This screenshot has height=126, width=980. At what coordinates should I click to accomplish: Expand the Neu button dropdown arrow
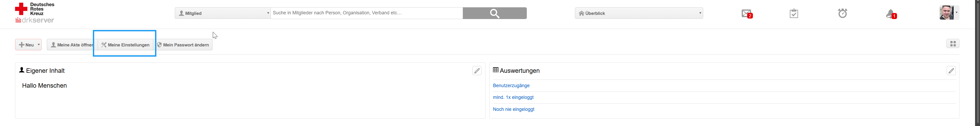pos(39,45)
